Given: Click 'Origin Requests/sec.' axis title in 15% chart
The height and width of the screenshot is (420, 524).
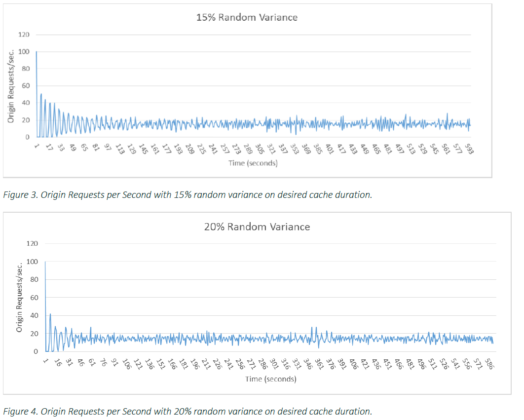Looking at the screenshot, I should click(11, 86).
